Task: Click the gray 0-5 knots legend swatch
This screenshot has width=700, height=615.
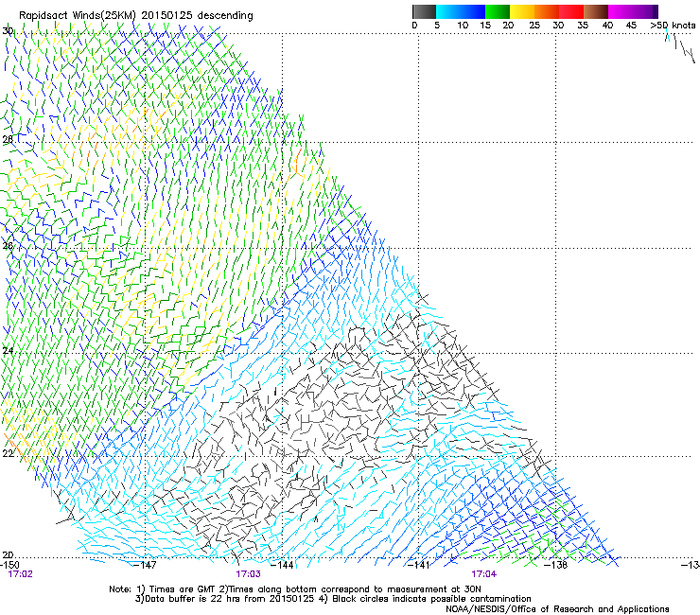Action: [424, 11]
